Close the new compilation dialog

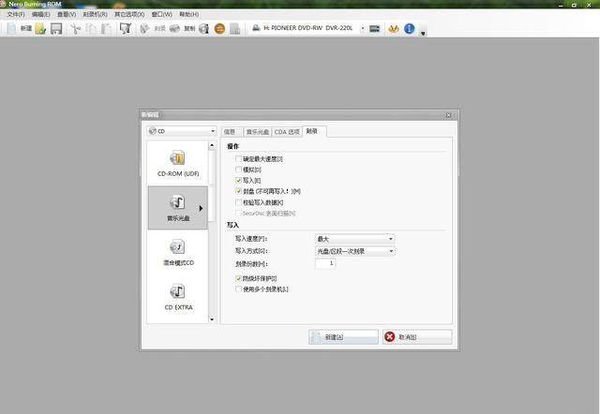449,115
